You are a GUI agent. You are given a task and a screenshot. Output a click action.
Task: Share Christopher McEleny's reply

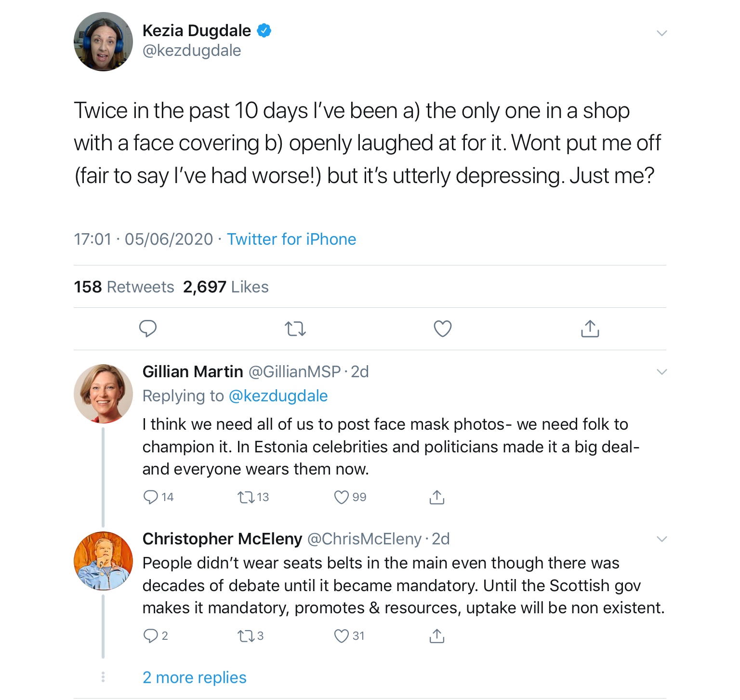coord(436,636)
